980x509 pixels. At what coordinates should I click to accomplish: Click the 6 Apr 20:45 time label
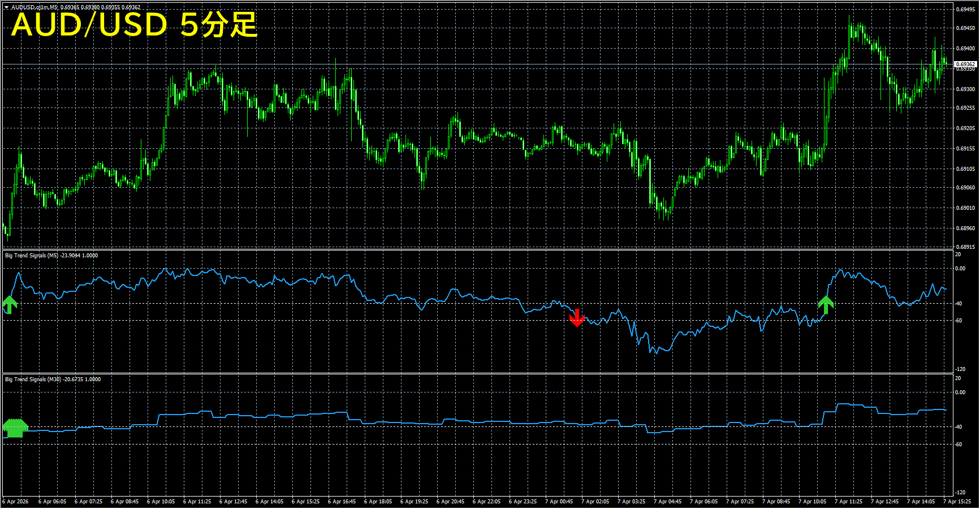point(450,502)
